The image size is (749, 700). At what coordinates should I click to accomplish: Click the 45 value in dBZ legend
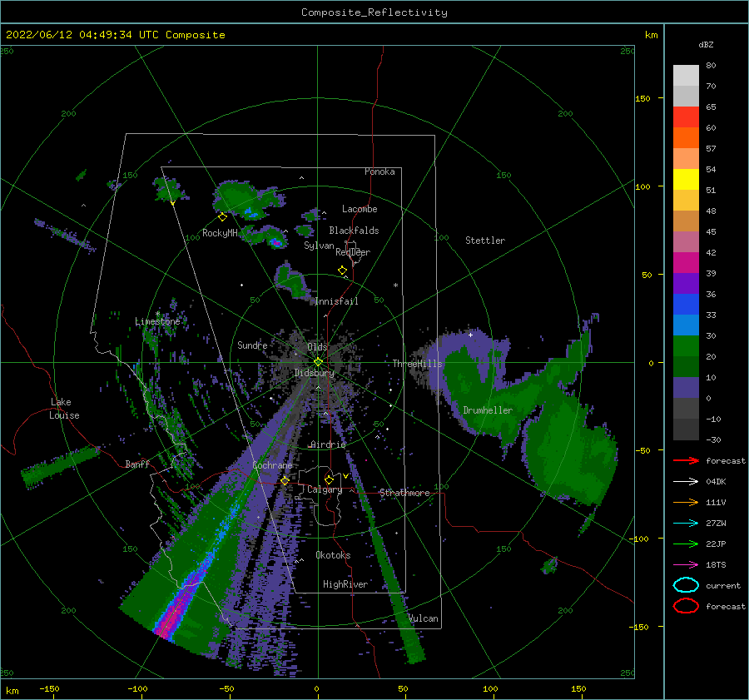(x=711, y=231)
